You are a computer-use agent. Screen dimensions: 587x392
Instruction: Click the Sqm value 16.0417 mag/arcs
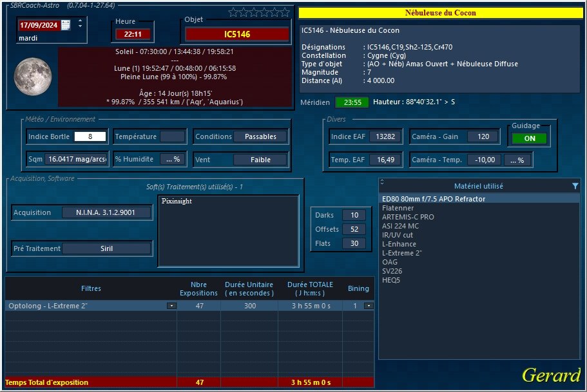tap(77, 159)
